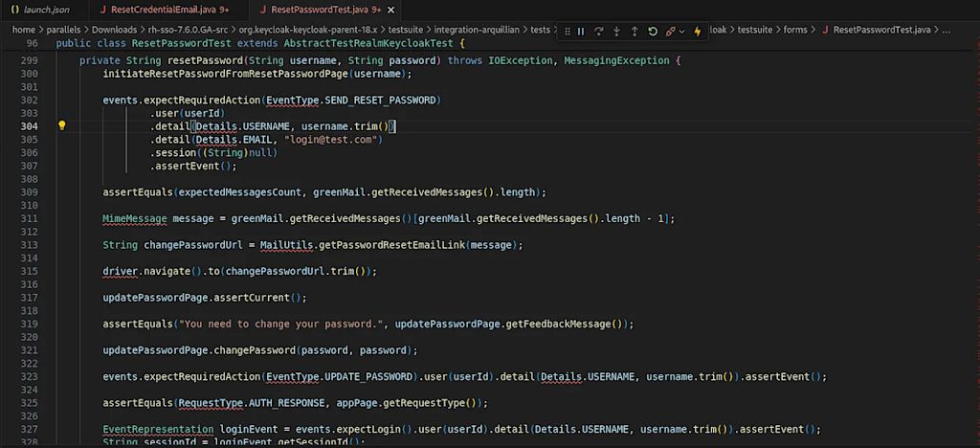Click 'home' in the breadcrumb path
The width and height of the screenshot is (980, 448).
click(x=24, y=30)
